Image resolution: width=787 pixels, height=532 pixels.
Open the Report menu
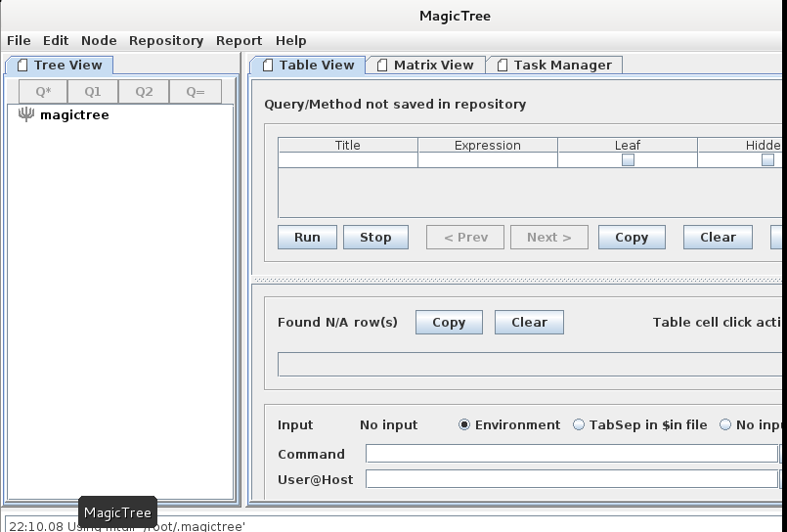point(239,41)
